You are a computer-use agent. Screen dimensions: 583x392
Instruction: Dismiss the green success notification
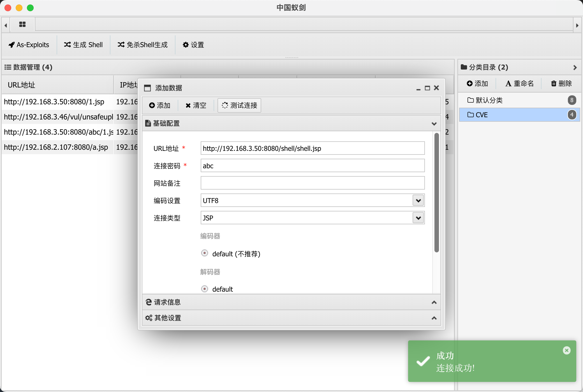click(x=566, y=350)
